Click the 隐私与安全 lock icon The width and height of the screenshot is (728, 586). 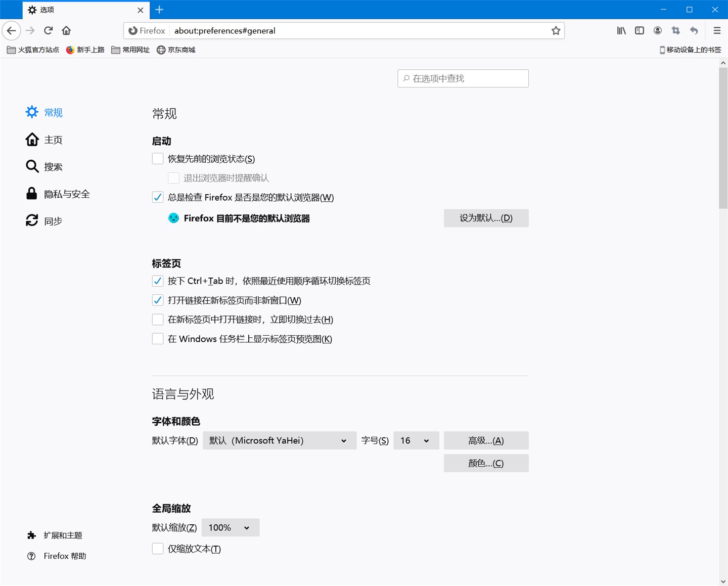[x=32, y=194]
